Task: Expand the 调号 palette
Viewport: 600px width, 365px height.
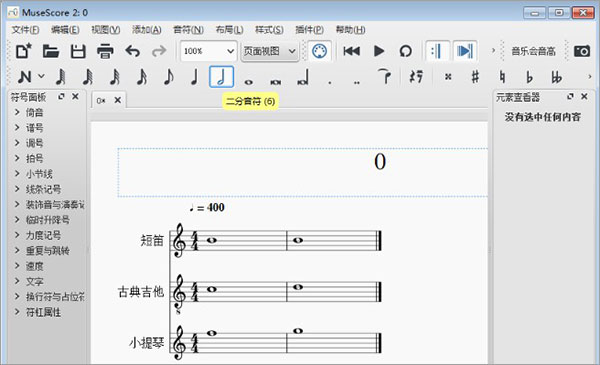Action: [x=17, y=142]
